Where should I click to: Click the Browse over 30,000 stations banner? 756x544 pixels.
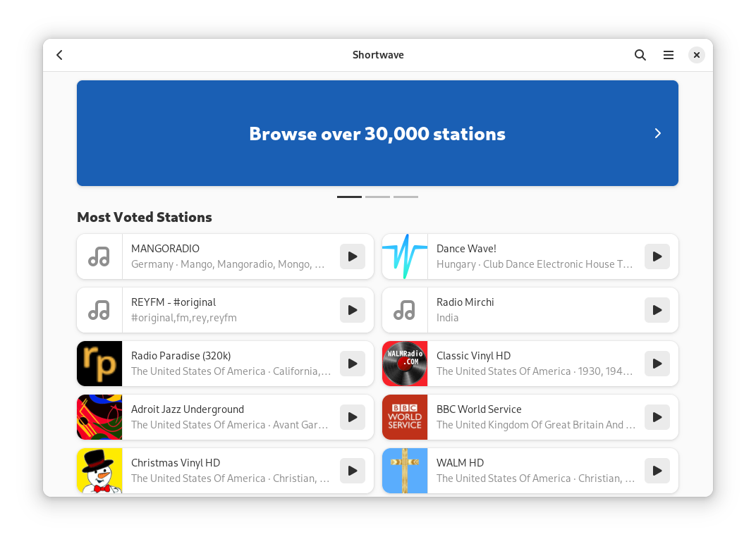(x=377, y=133)
